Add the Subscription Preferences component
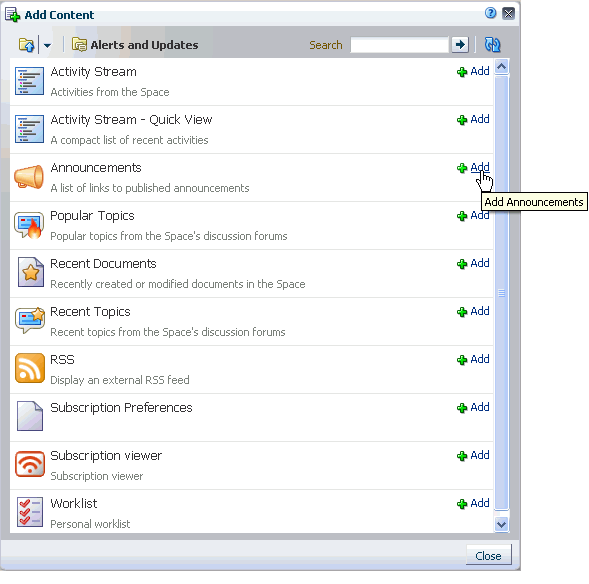The width and height of the screenshot is (589, 584). [x=480, y=407]
